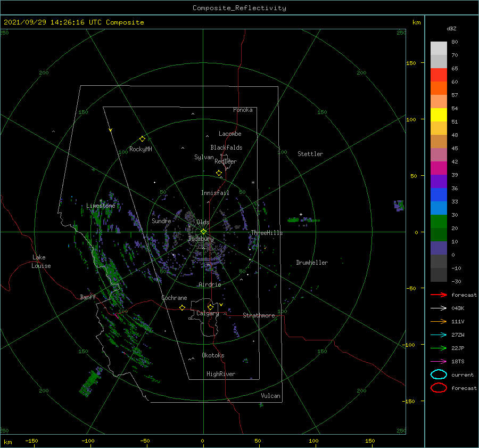Click the Composite_Reflectivity title
The width and height of the screenshot is (479, 448).
coord(239,8)
